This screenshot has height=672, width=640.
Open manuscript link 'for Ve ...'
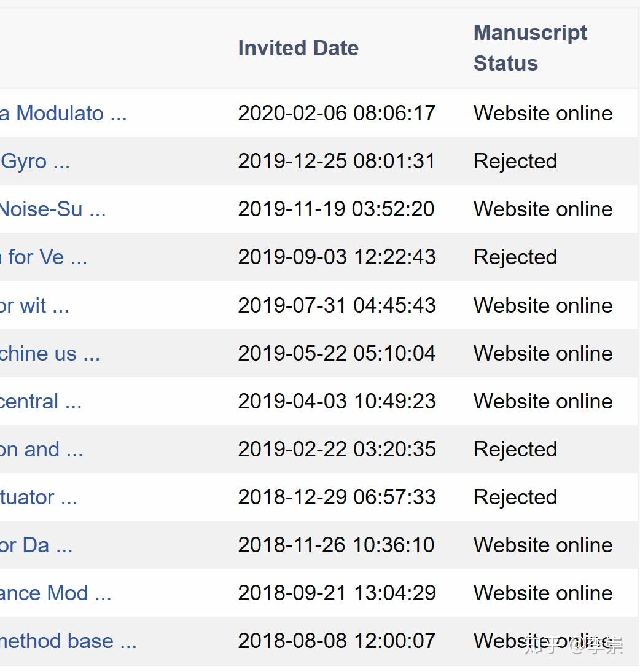tap(43, 257)
